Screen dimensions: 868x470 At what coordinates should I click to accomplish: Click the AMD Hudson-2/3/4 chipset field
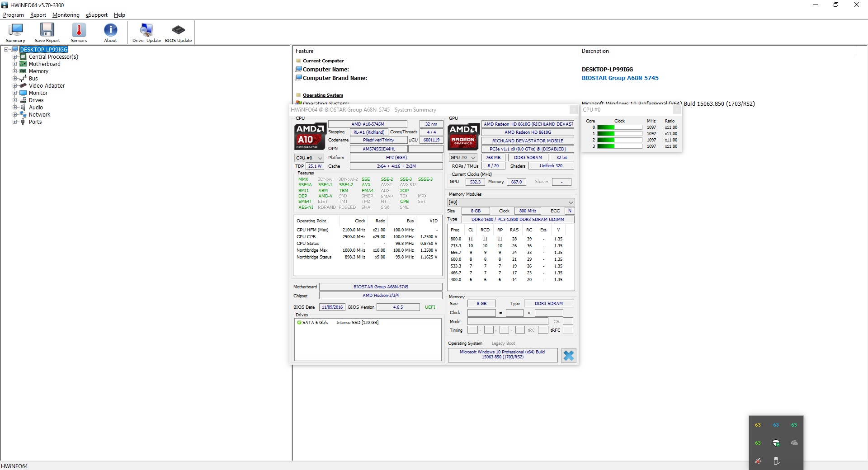[x=381, y=296]
